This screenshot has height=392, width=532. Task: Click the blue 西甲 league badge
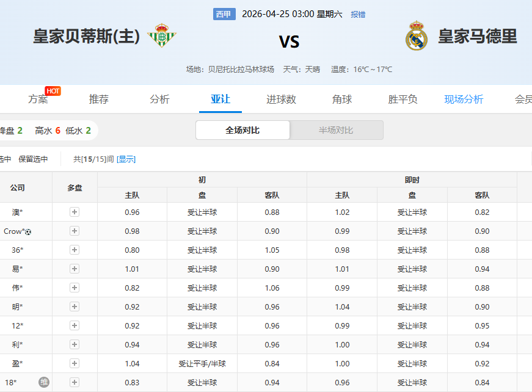click(x=224, y=14)
